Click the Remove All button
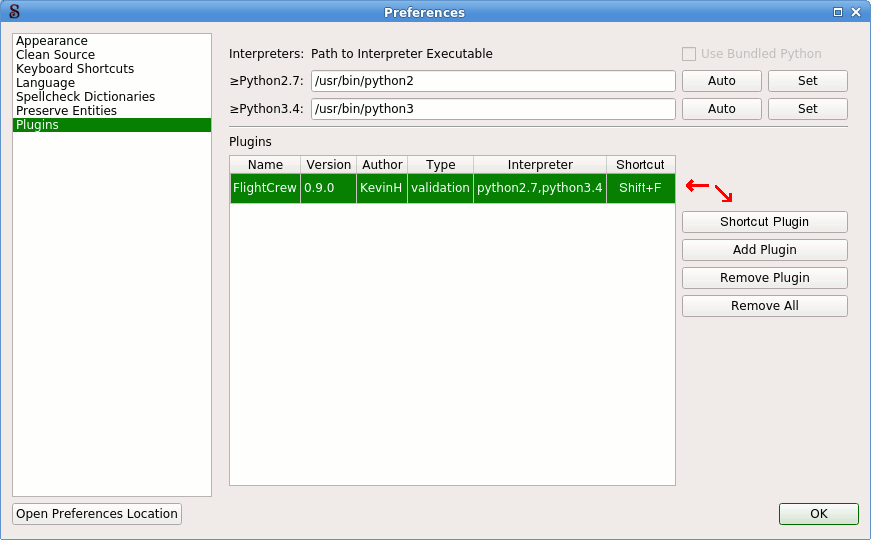The width and height of the screenshot is (871, 540). click(x=764, y=306)
